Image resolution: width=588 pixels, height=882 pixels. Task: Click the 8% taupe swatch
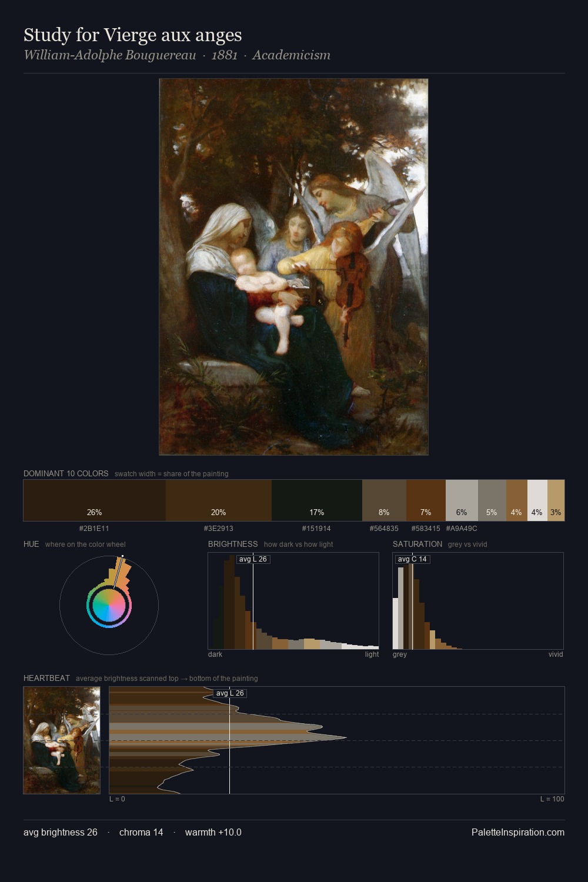[384, 500]
